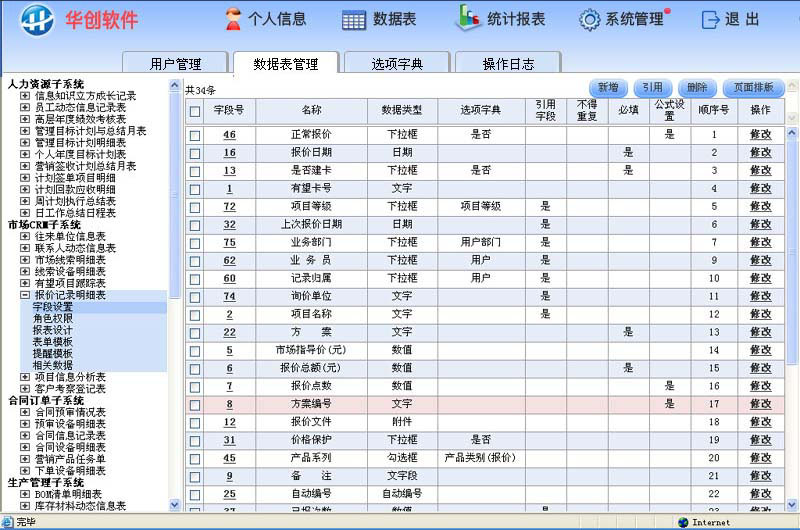Select 相关数据 tree item

coord(53,365)
